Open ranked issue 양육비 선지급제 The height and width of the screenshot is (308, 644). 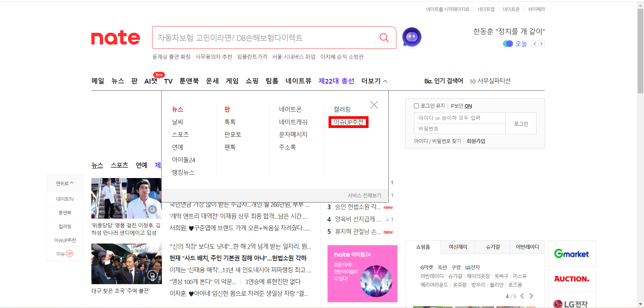pos(357,219)
